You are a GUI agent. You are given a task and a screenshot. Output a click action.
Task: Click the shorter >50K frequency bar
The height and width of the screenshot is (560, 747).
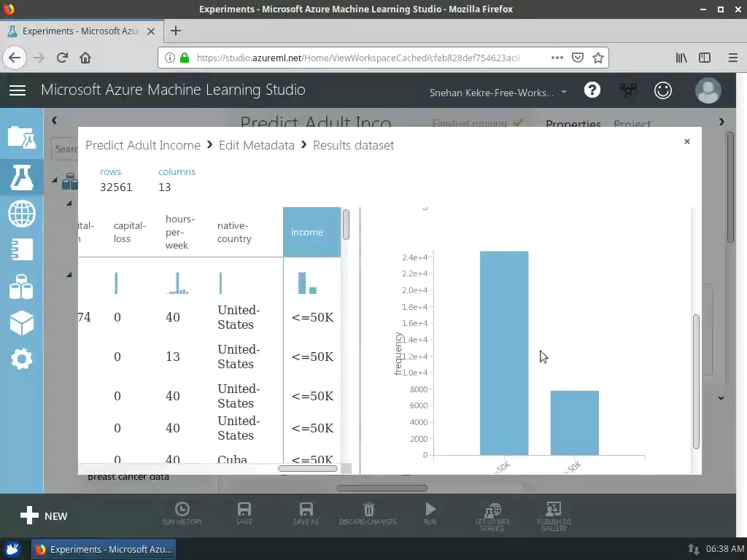pos(575,423)
